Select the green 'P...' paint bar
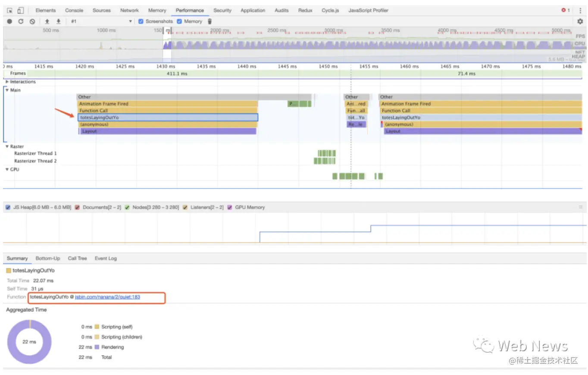588x375 pixels. (x=293, y=103)
